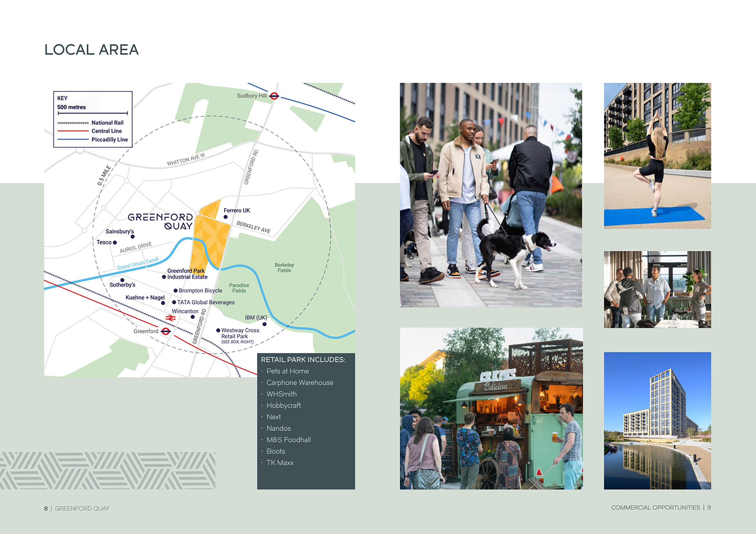Click the Central Line legend label
This screenshot has width=756, height=534.
[x=106, y=131]
